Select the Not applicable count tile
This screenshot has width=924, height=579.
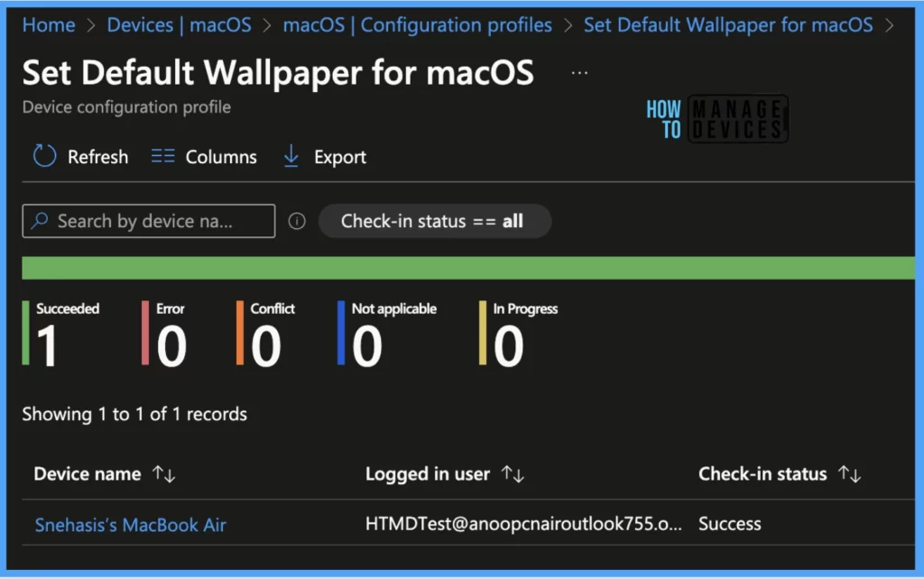pyautogui.click(x=387, y=334)
